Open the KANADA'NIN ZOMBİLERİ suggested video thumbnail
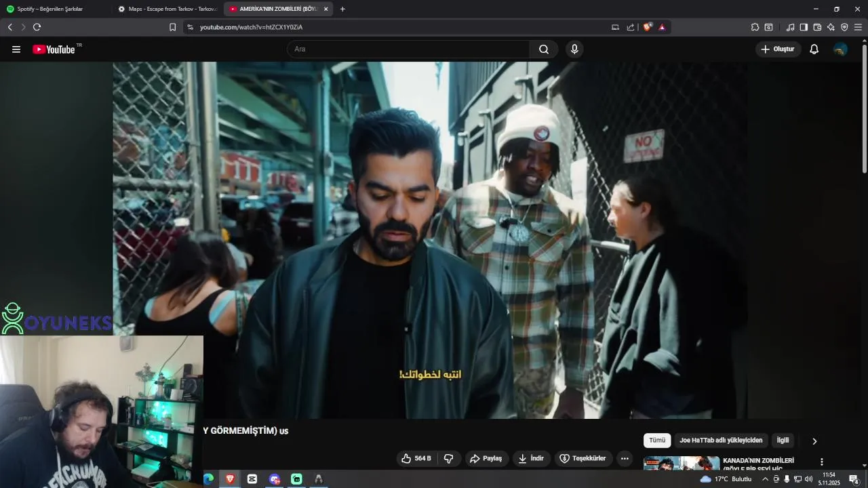The image size is (868, 488). (682, 463)
